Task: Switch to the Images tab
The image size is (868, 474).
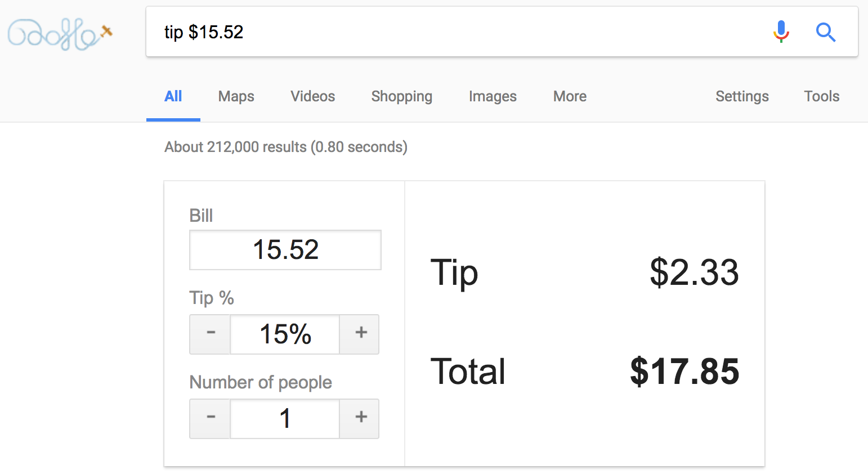Action: 493,96
